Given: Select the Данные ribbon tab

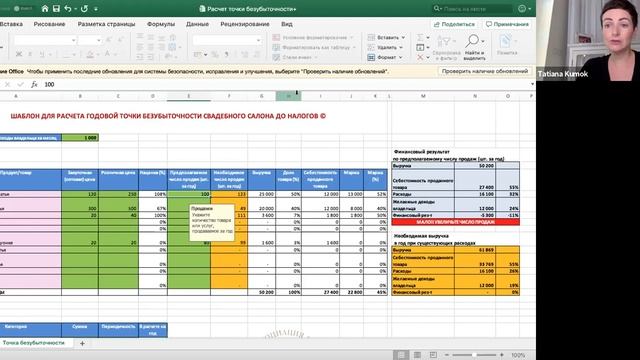Looking at the screenshot, I should click(x=197, y=24).
